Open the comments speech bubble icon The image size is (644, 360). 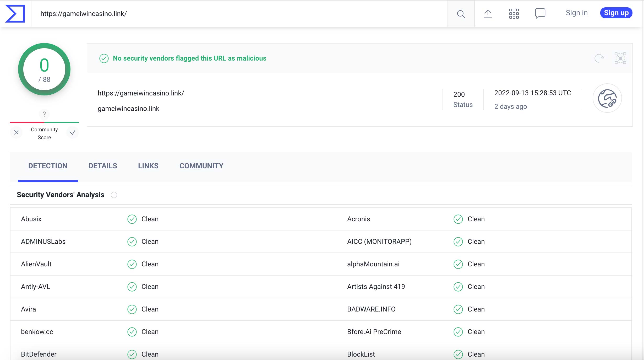pos(540,13)
